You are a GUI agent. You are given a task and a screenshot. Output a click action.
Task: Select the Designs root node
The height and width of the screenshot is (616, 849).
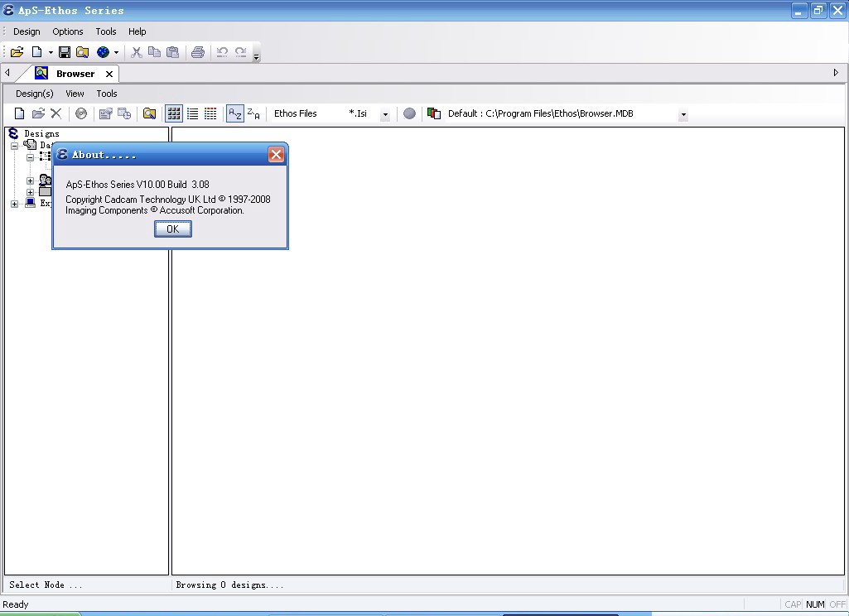point(41,133)
